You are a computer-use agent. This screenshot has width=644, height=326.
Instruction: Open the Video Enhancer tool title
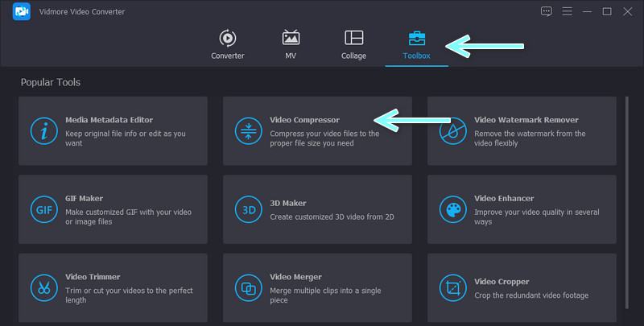click(504, 198)
